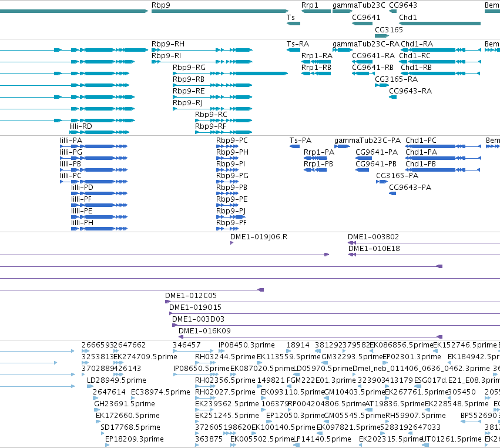Click the 'Chd1-PC' protein label
This screenshot has height=448, width=500.
421,141
